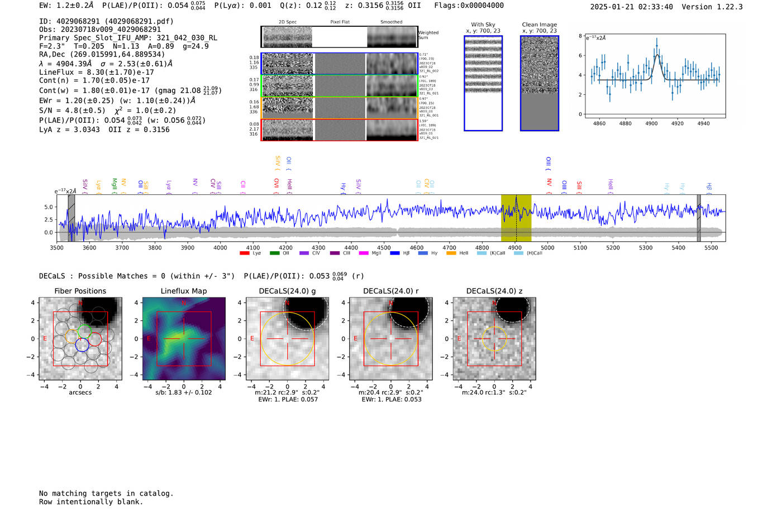
Task: Click the EWr: 1. PLAE: 0.053 caption
Action: pyautogui.click(x=391, y=400)
